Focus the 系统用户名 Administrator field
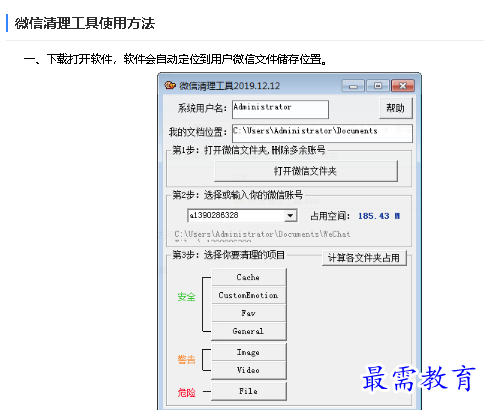 tap(280, 109)
